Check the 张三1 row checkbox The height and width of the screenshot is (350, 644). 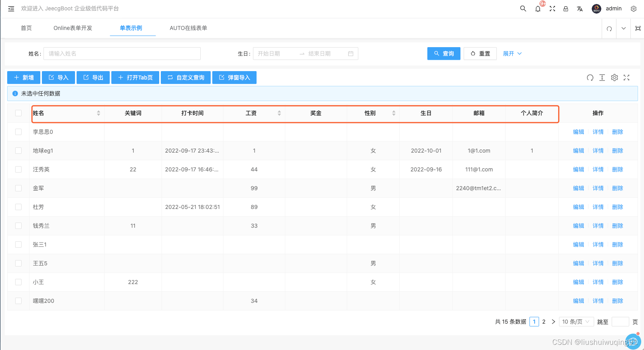tap(18, 245)
